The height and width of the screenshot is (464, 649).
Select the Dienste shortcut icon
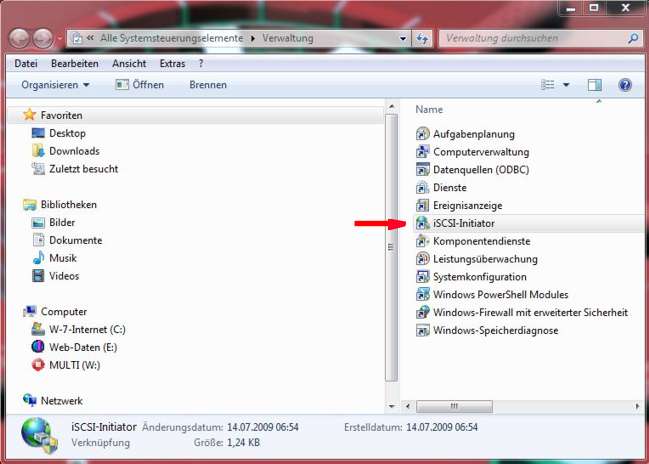pyautogui.click(x=423, y=187)
